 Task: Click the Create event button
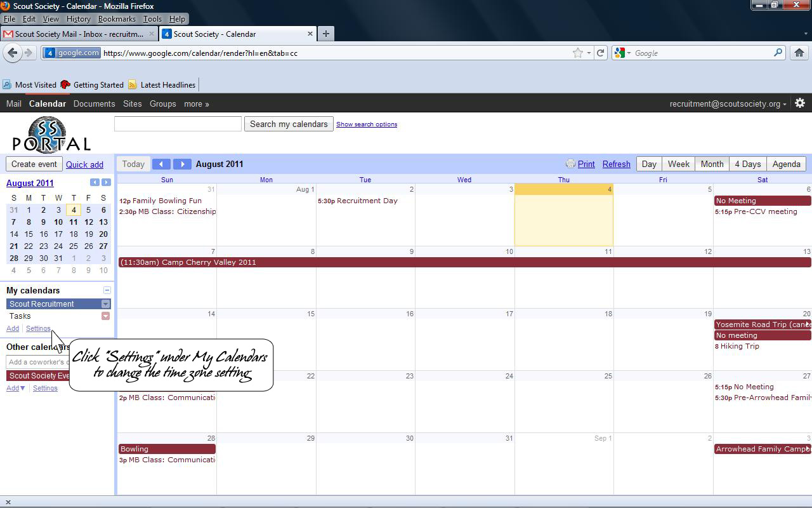[34, 164]
